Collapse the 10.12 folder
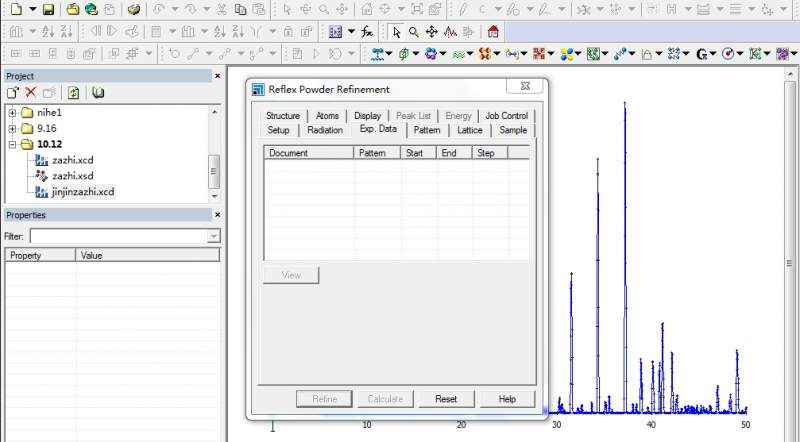 pyautogui.click(x=12, y=144)
